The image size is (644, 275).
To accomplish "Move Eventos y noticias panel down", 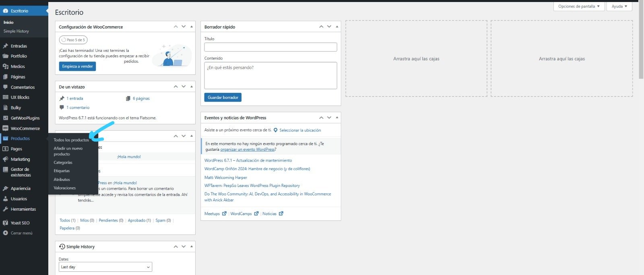I will [x=329, y=117].
